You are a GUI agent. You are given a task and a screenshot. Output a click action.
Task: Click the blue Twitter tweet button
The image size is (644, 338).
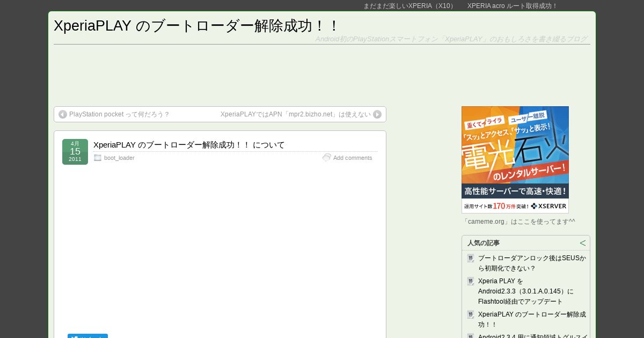click(x=87, y=336)
